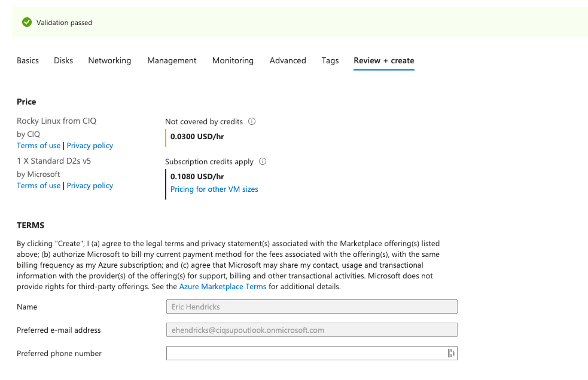Open Terms of use for Standard D2s v5
The width and height of the screenshot is (588, 380).
[38, 186]
